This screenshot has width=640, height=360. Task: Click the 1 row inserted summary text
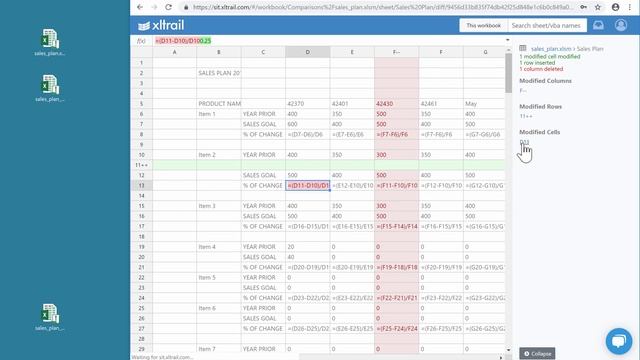537,63
